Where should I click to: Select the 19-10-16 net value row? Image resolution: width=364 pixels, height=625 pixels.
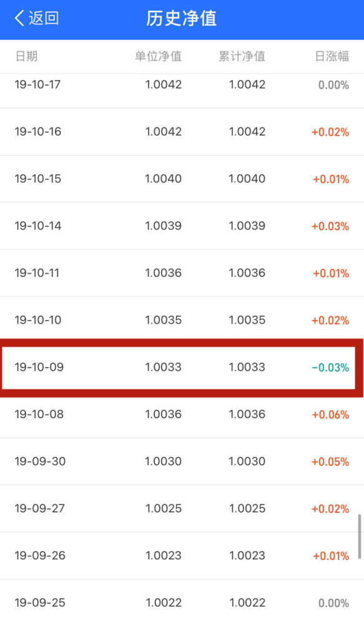click(182, 131)
